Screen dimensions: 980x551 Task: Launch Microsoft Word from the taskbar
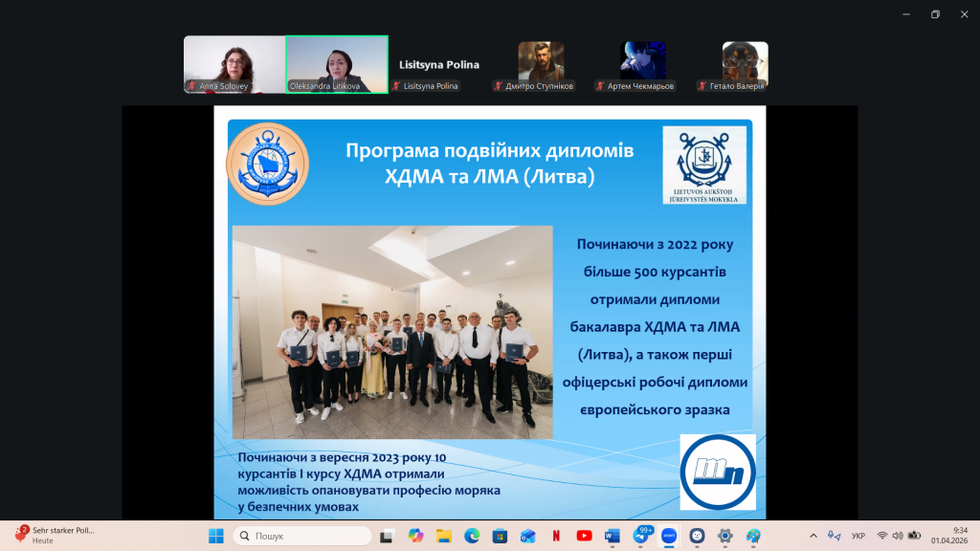pyautogui.click(x=612, y=536)
